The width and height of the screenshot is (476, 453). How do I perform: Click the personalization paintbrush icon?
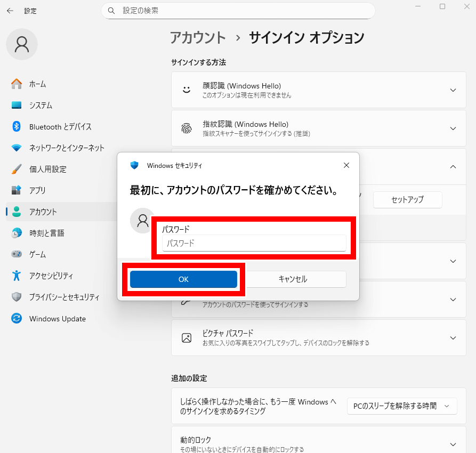pyautogui.click(x=17, y=169)
